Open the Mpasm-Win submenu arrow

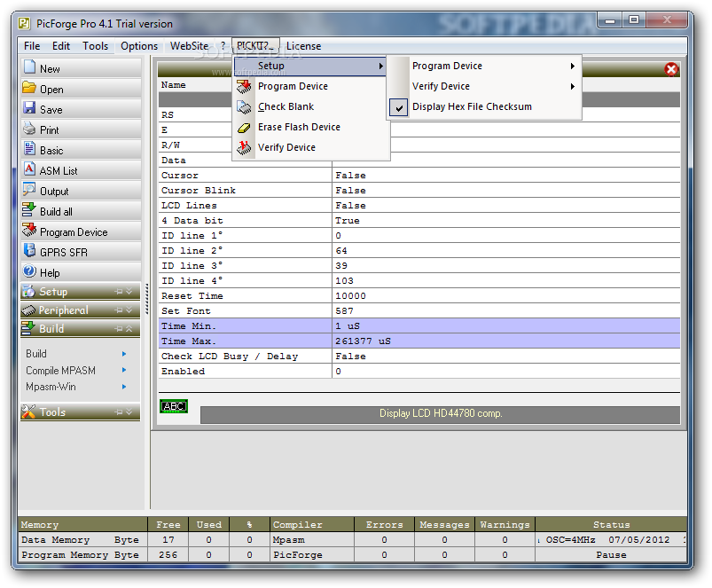coord(124,387)
